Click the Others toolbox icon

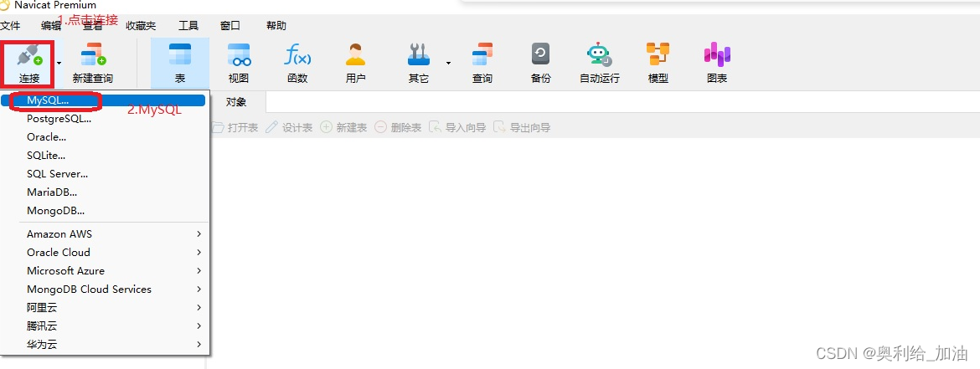click(419, 55)
